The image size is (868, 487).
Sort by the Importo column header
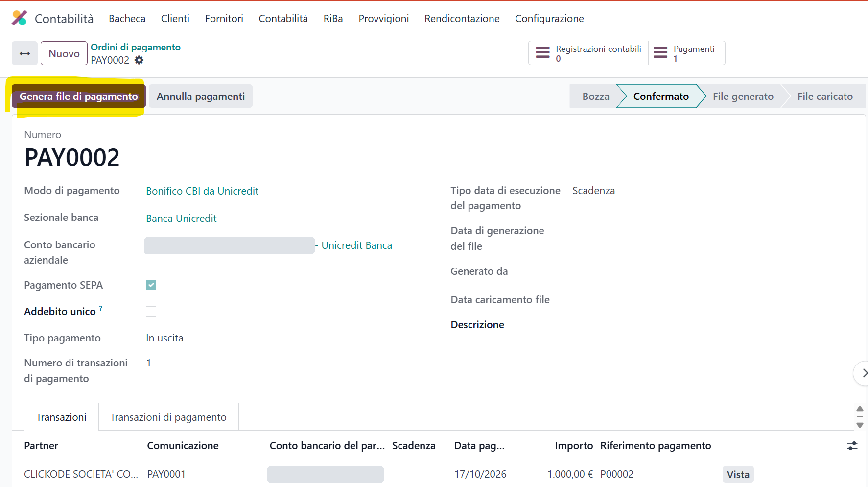[574, 446]
